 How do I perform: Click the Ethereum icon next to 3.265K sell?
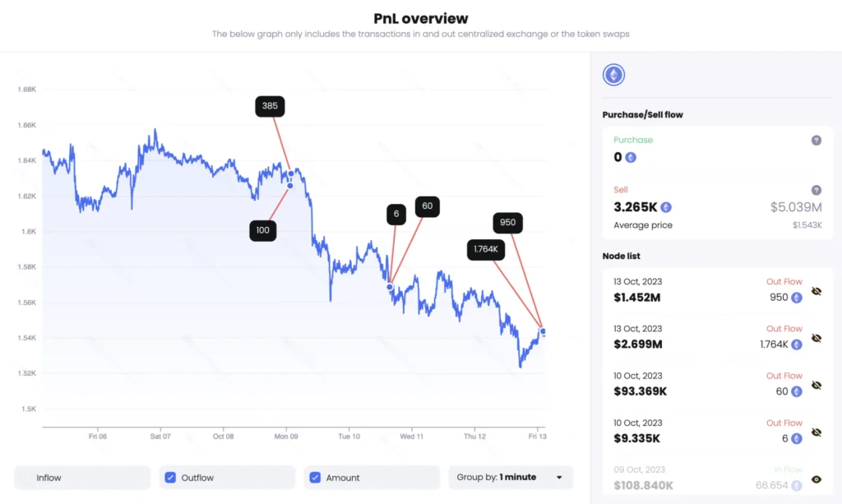coord(666,208)
